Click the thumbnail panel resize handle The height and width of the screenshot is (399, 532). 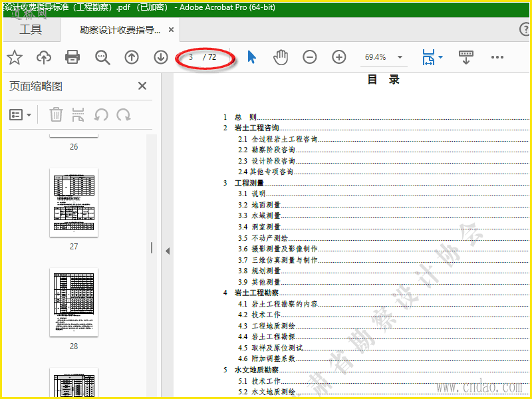click(152, 247)
